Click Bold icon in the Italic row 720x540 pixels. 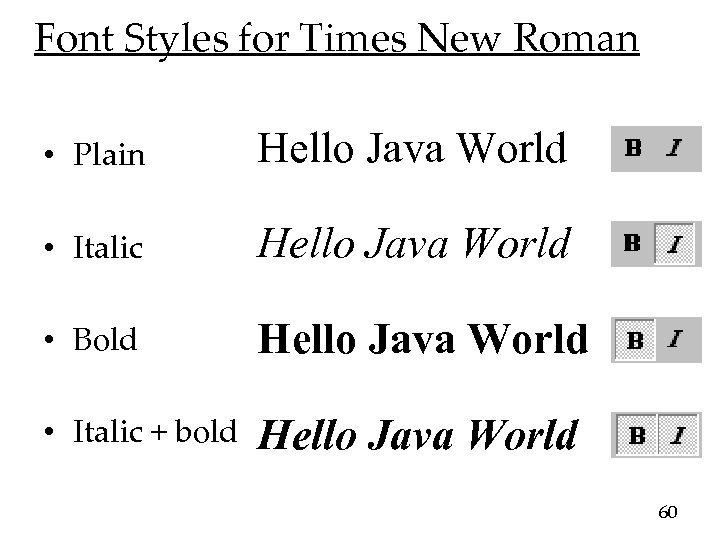pyautogui.click(x=633, y=244)
